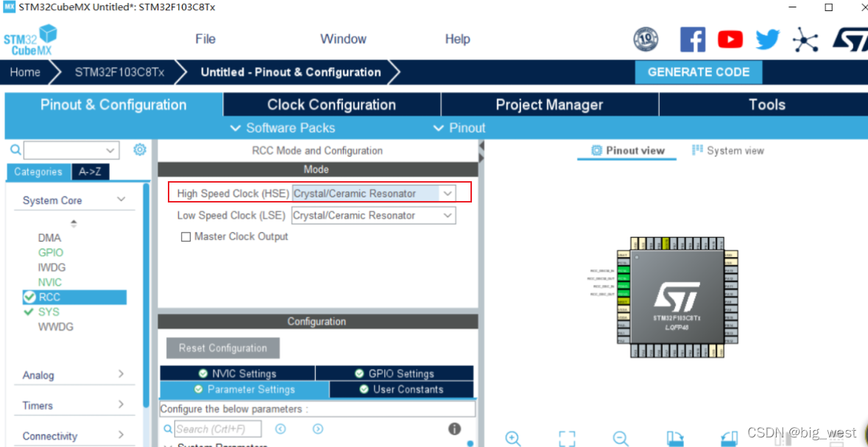The height and width of the screenshot is (447, 868).
Task: Click the ST logo top right
Action: click(850, 39)
